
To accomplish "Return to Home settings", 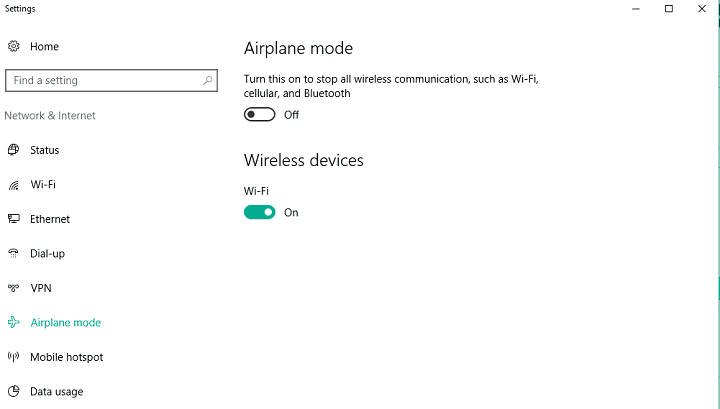I will pos(45,46).
